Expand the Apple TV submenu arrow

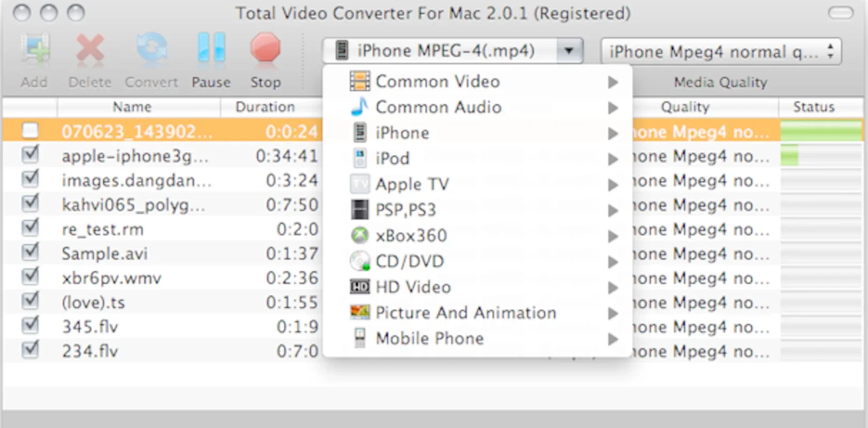pyautogui.click(x=613, y=185)
